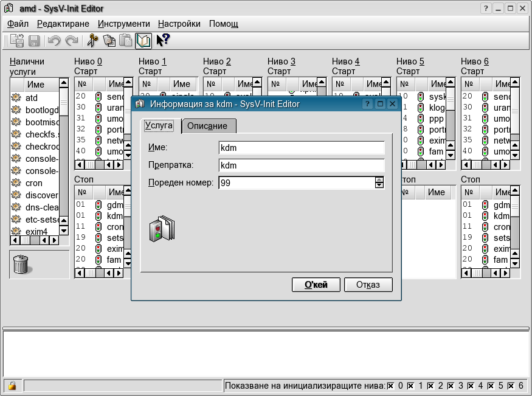Click the Copy toolbar icon
This screenshot has width=532, height=396.
tap(109, 41)
